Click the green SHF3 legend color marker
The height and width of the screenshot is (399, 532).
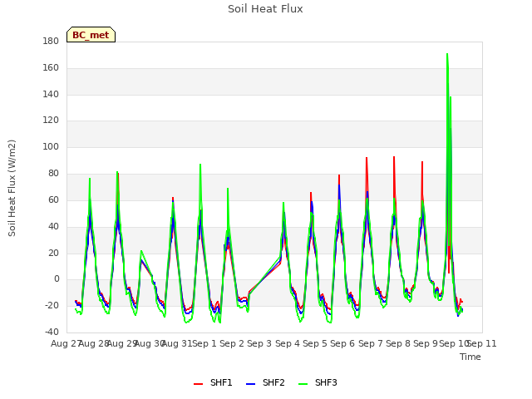tap(303, 384)
